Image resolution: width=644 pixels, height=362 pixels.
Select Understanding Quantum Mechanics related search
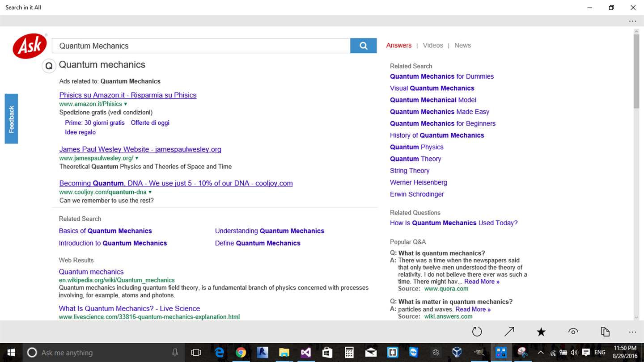click(270, 231)
